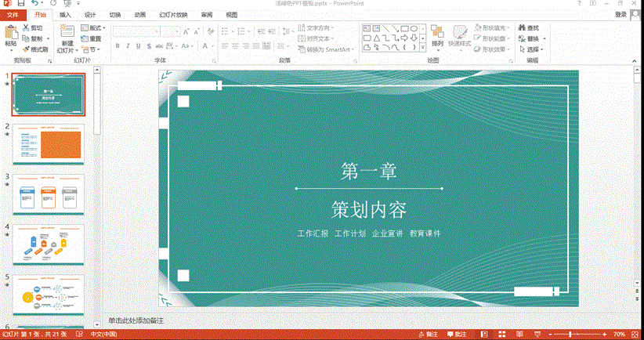644x340 pixels.
Task: Toggle Reading view in status bar
Action: click(x=519, y=335)
